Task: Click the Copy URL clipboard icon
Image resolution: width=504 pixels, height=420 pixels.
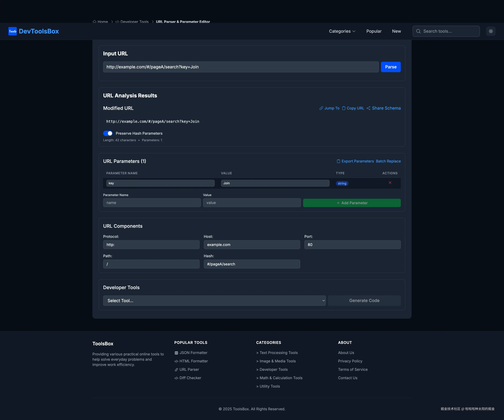Action: tap(344, 108)
